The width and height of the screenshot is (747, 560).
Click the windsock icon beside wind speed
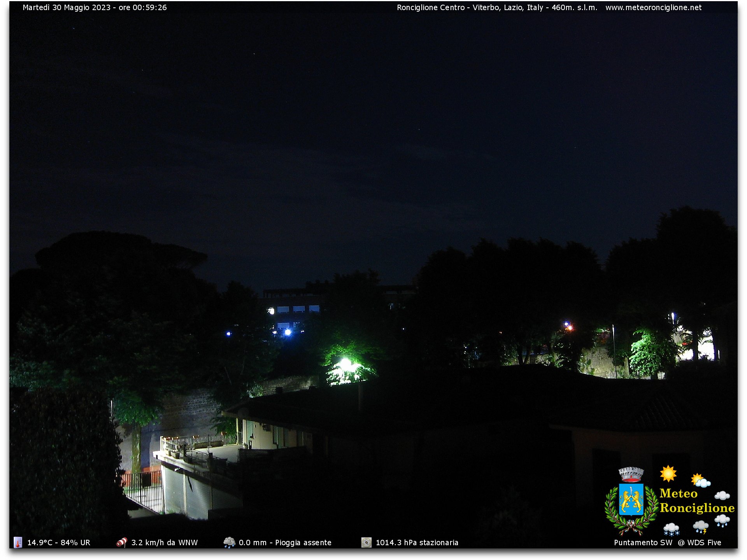coord(122,542)
